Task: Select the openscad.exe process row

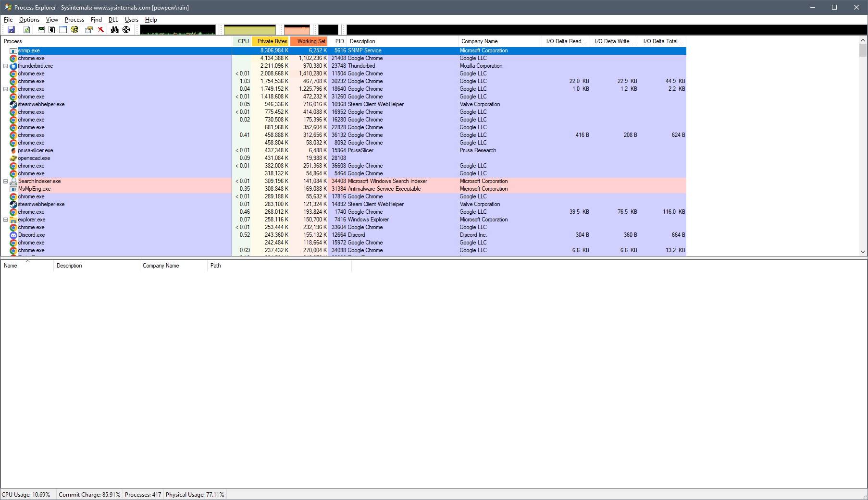Action: tap(344, 158)
